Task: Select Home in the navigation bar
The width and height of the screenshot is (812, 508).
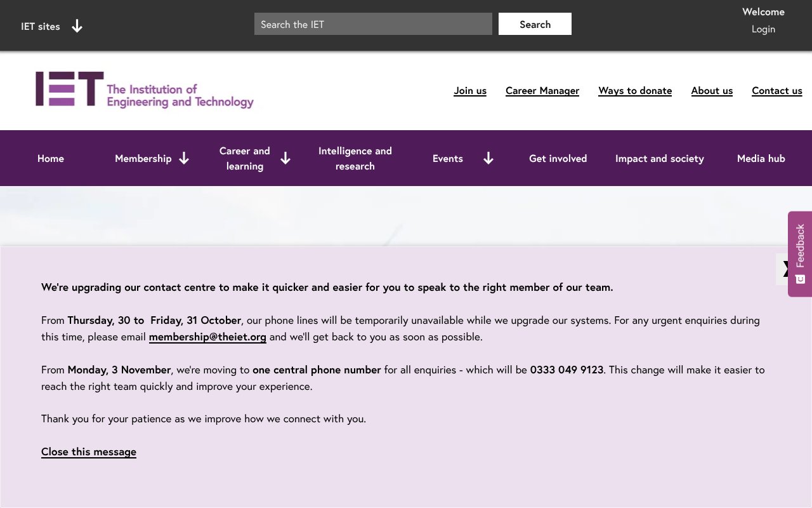Action: click(51, 158)
